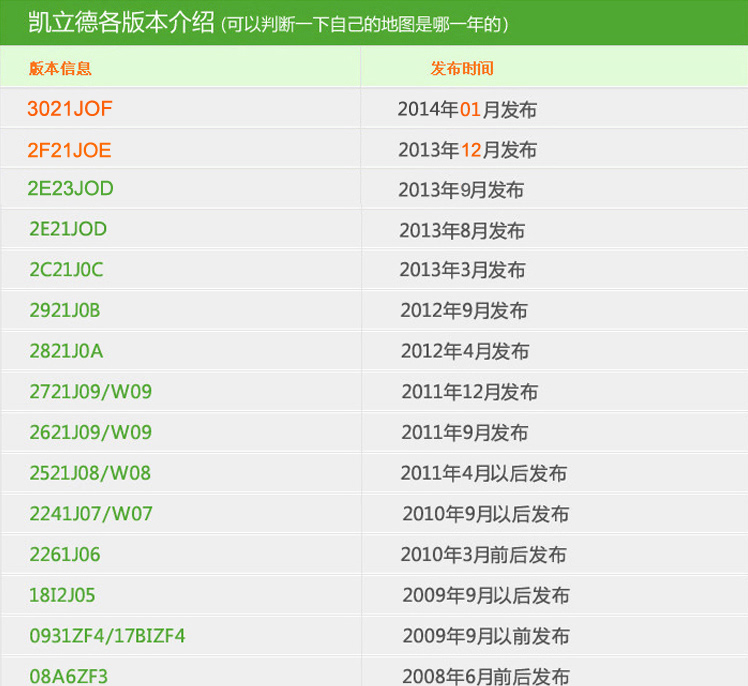Select version code 2721J09/W09
This screenshot has width=748, height=686.
(x=91, y=392)
